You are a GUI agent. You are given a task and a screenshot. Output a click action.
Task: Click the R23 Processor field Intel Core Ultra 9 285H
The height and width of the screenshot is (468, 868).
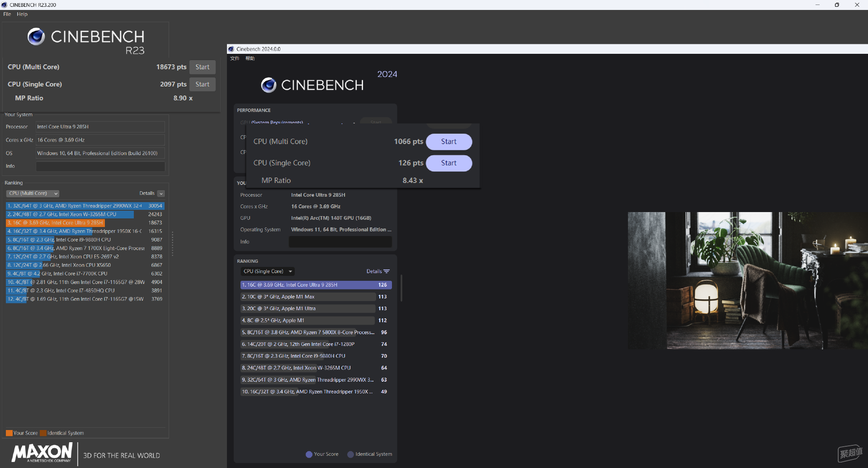click(100, 127)
